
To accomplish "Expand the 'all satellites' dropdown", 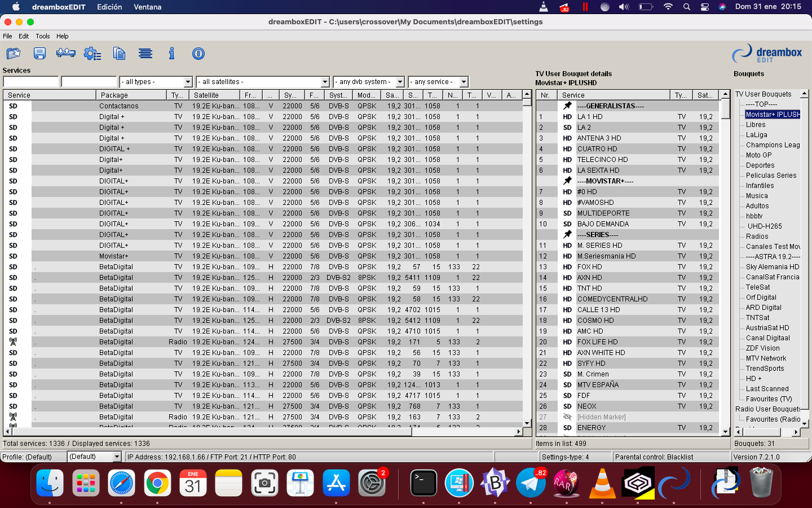I will 262,82.
